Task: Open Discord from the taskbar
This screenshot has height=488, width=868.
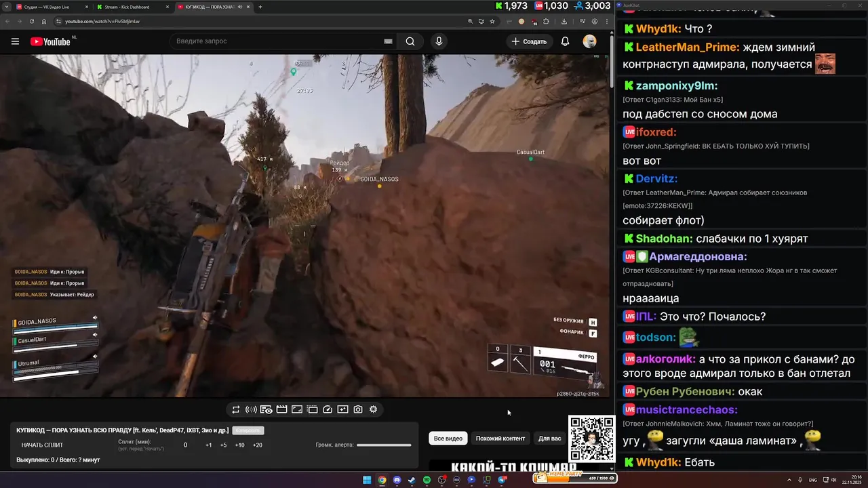Action: pyautogui.click(x=397, y=480)
